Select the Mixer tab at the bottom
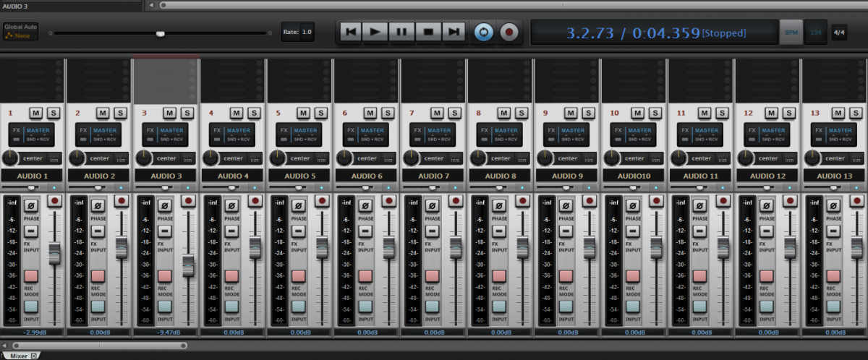This screenshot has height=360, width=868. click(x=23, y=355)
